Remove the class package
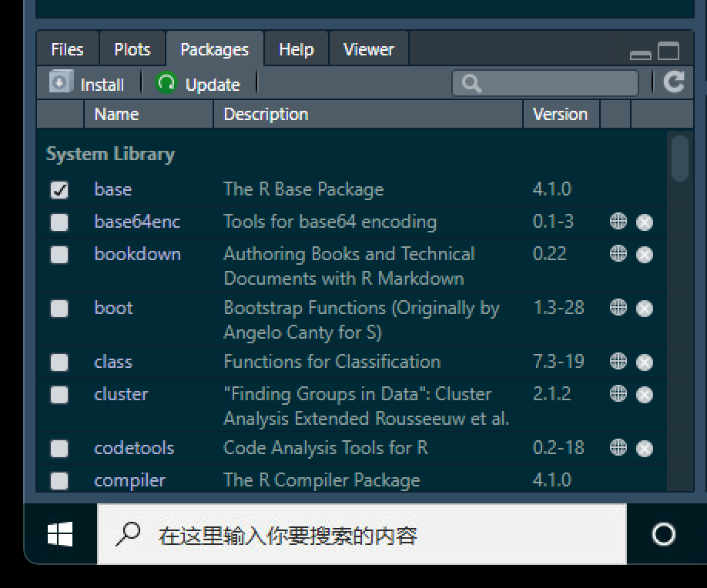The width and height of the screenshot is (707, 588). point(645,362)
